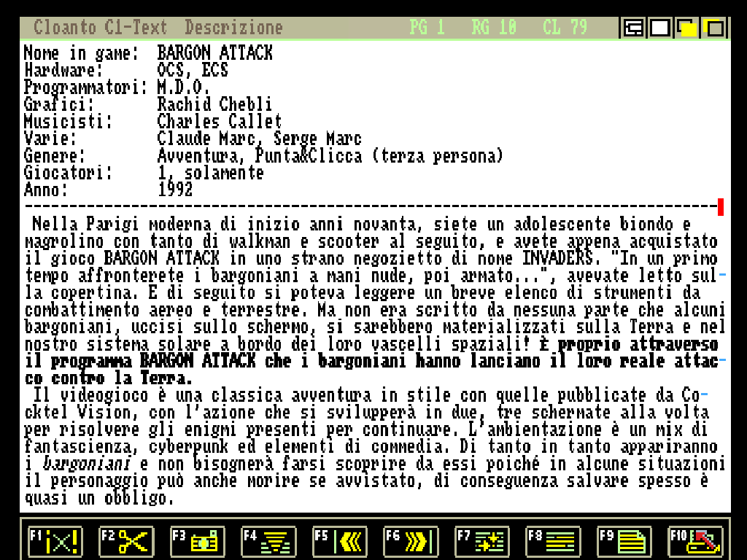
Task: Click the F6 right chevrons icon
Action: click(x=411, y=542)
